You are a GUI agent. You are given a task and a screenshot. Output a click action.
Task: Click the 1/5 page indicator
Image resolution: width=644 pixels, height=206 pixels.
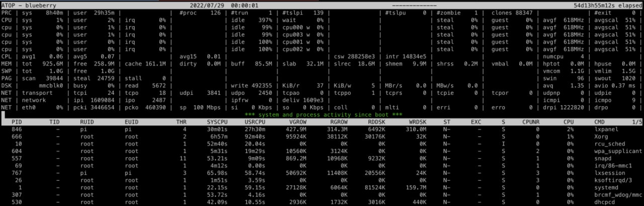(637, 122)
